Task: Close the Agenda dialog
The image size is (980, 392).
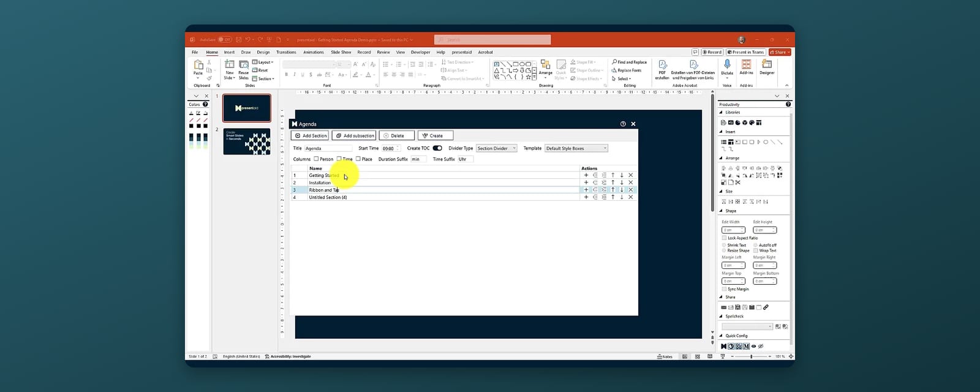Action: click(x=633, y=124)
